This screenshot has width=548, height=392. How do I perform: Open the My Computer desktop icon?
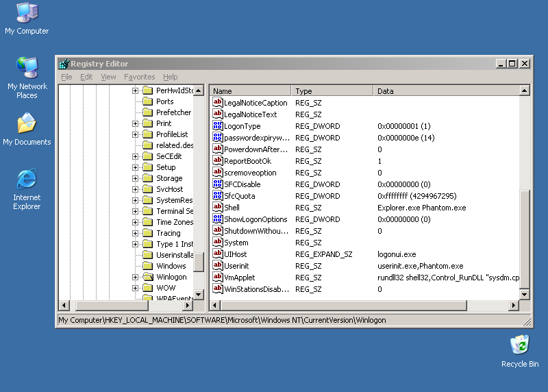tap(27, 19)
